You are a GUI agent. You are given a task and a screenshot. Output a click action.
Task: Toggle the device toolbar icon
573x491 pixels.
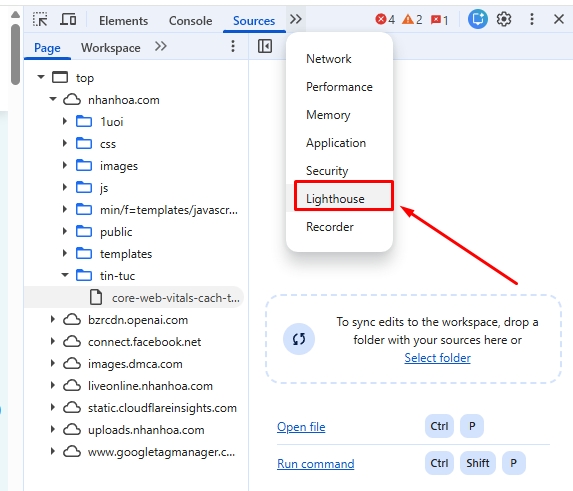tap(68, 19)
